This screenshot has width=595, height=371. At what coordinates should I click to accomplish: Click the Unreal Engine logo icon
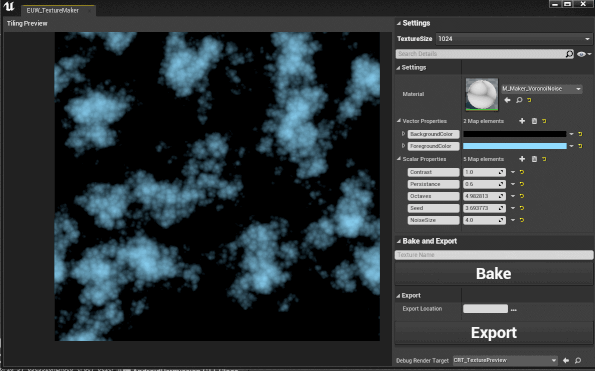[x=8, y=6]
